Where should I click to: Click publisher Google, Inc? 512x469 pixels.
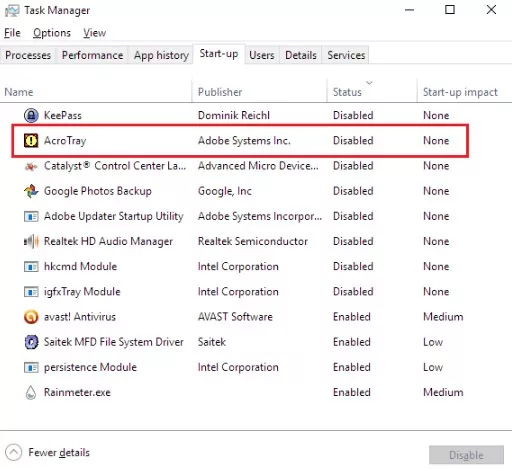(225, 191)
